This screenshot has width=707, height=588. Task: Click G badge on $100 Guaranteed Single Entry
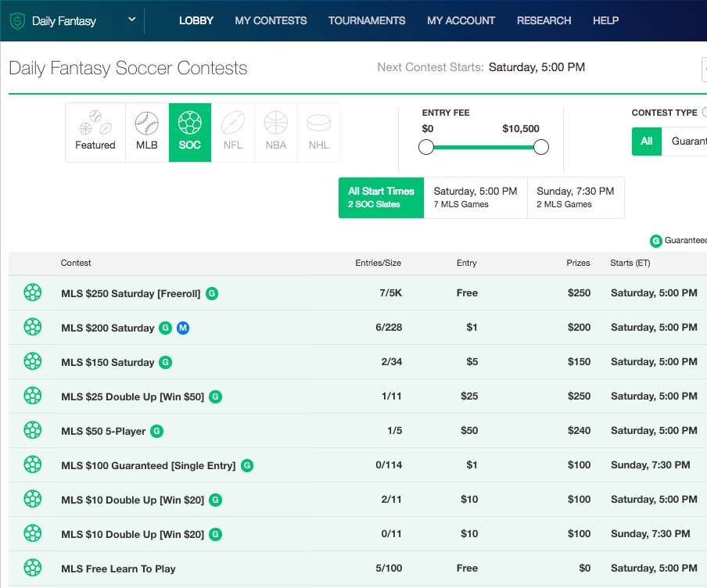click(247, 465)
